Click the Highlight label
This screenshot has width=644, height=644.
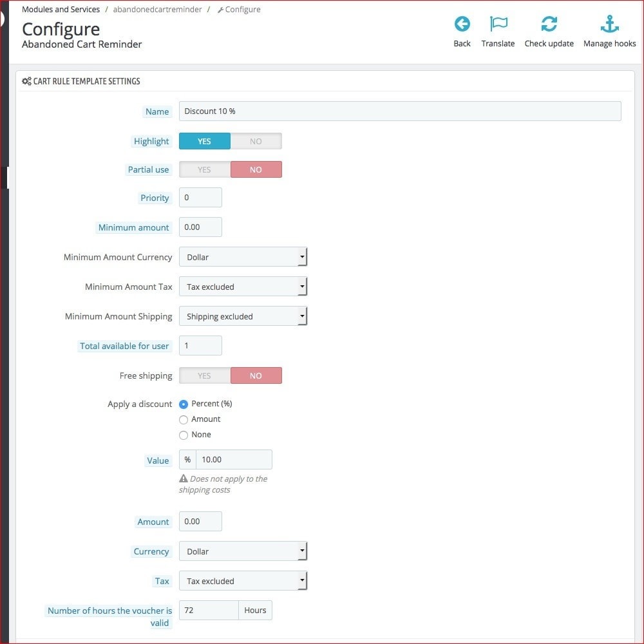(x=151, y=141)
